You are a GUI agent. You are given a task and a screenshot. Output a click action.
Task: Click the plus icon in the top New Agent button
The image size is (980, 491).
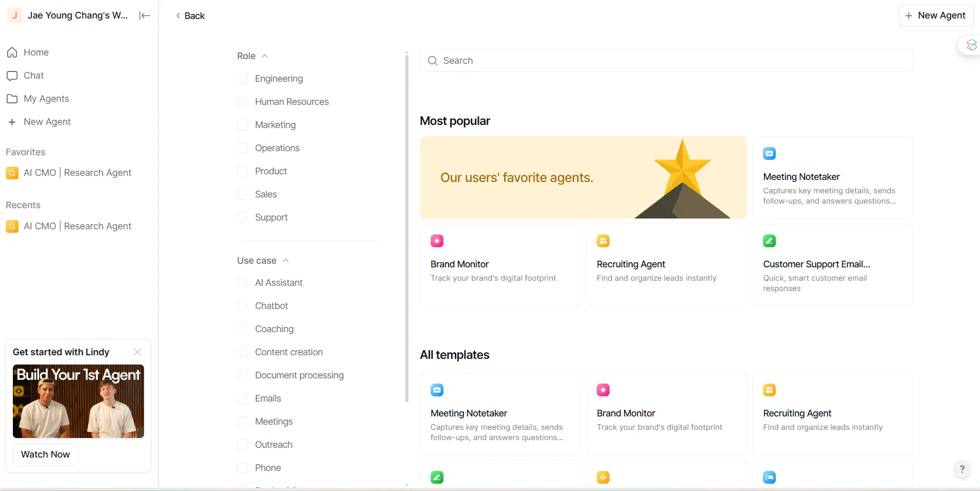click(x=909, y=15)
